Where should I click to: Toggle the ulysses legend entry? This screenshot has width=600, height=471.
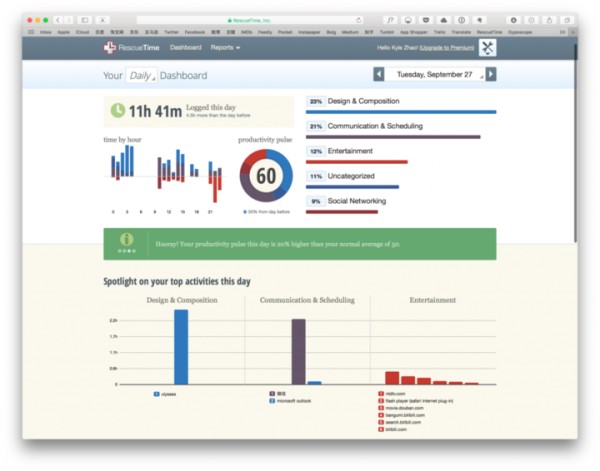165,394
